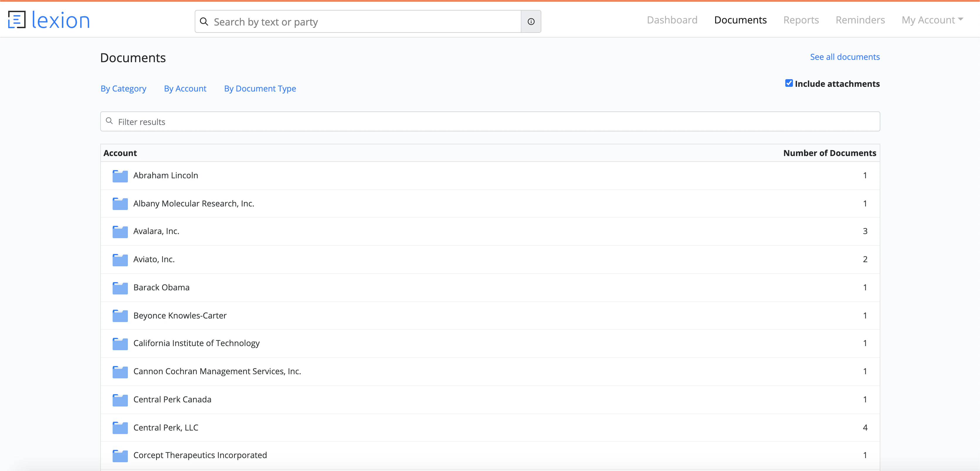Switch to the By Document Type view
The height and width of the screenshot is (471, 980).
(260, 88)
